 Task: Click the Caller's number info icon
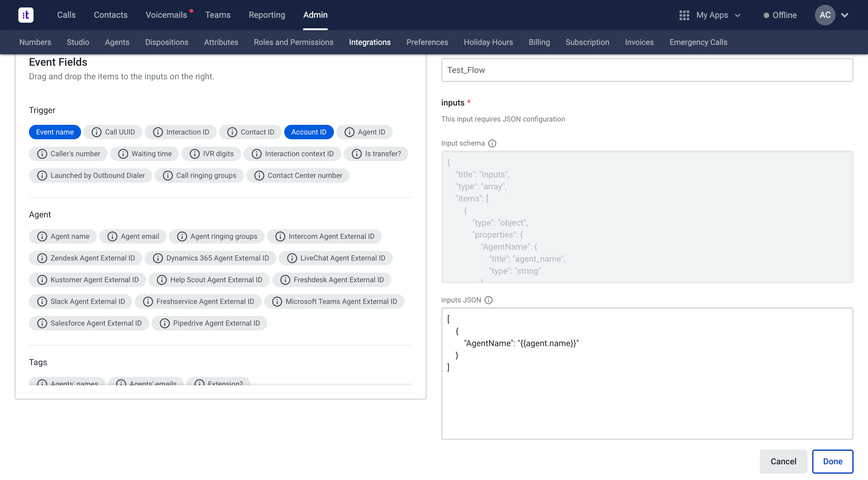pos(42,154)
